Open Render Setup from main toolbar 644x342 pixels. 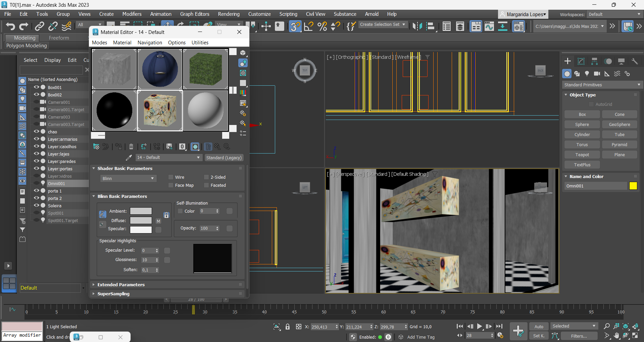pos(518,26)
